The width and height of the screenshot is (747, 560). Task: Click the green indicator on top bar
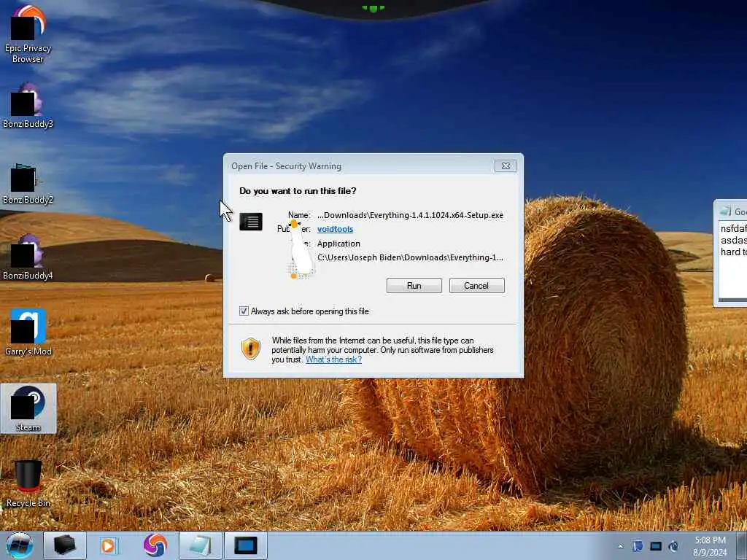tap(373, 8)
